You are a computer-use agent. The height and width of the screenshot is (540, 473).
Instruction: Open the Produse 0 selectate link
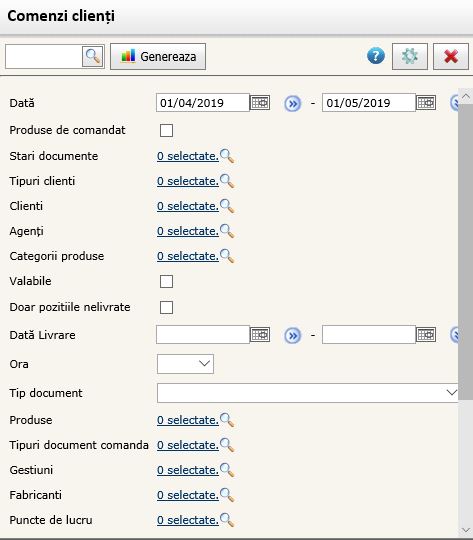coord(188,420)
